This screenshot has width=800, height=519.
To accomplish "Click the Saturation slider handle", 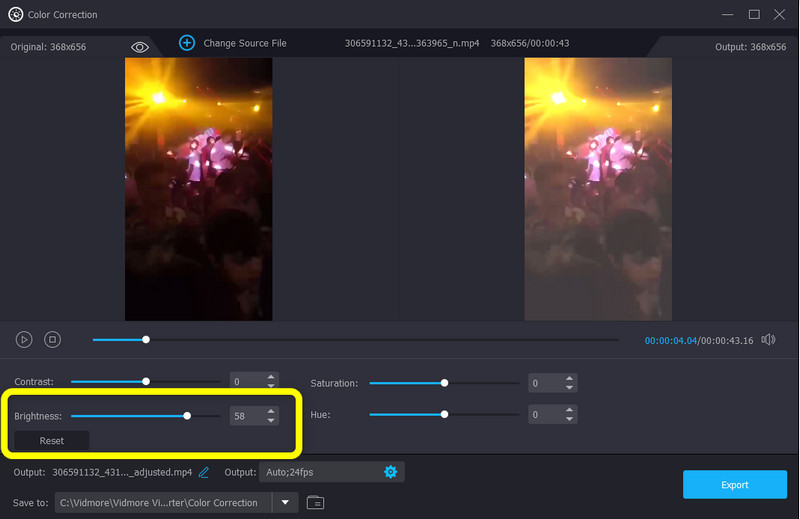I will (x=444, y=383).
